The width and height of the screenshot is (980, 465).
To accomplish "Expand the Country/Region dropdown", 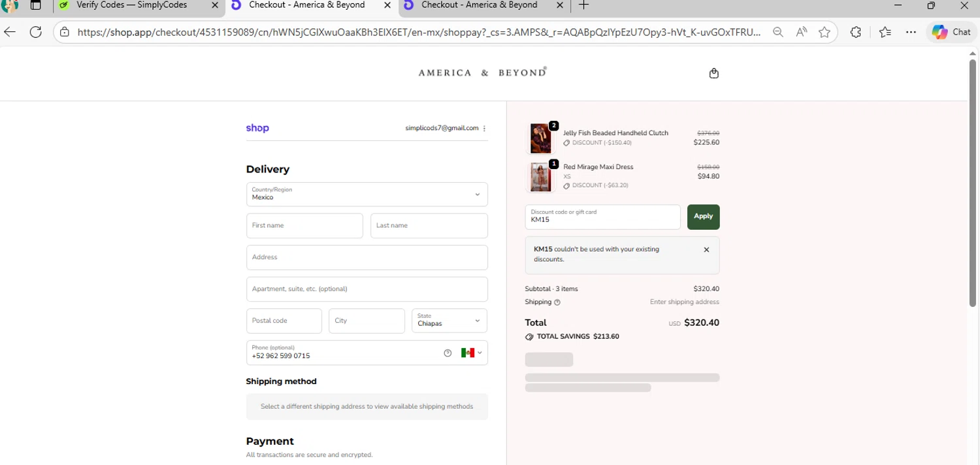I will pos(367,194).
